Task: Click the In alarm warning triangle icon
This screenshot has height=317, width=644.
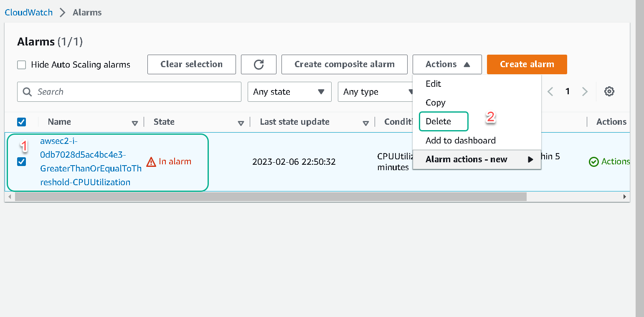Action: (x=151, y=162)
